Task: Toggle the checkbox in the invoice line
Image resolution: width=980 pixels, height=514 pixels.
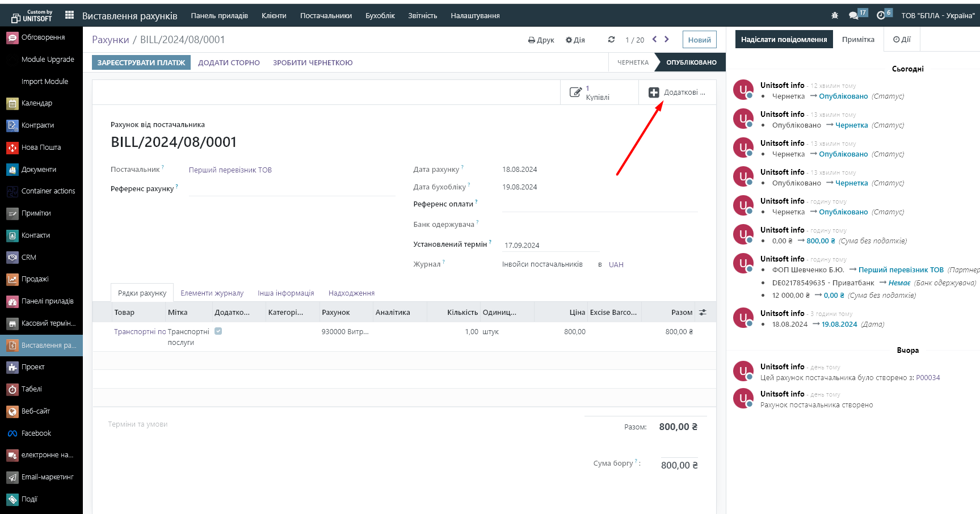Action: [x=218, y=331]
